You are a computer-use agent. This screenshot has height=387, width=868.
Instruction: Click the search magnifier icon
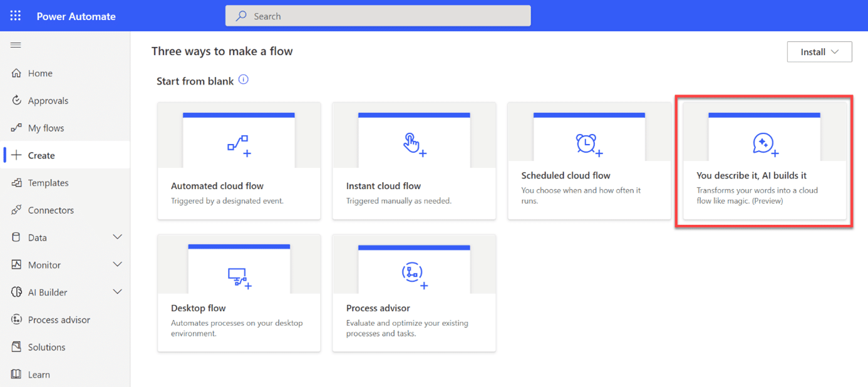click(241, 16)
